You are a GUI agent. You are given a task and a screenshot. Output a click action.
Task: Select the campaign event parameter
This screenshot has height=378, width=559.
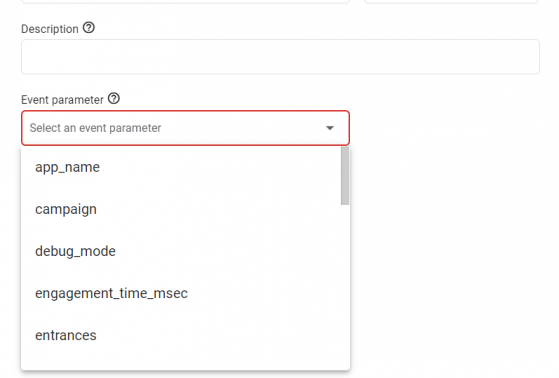click(181, 209)
